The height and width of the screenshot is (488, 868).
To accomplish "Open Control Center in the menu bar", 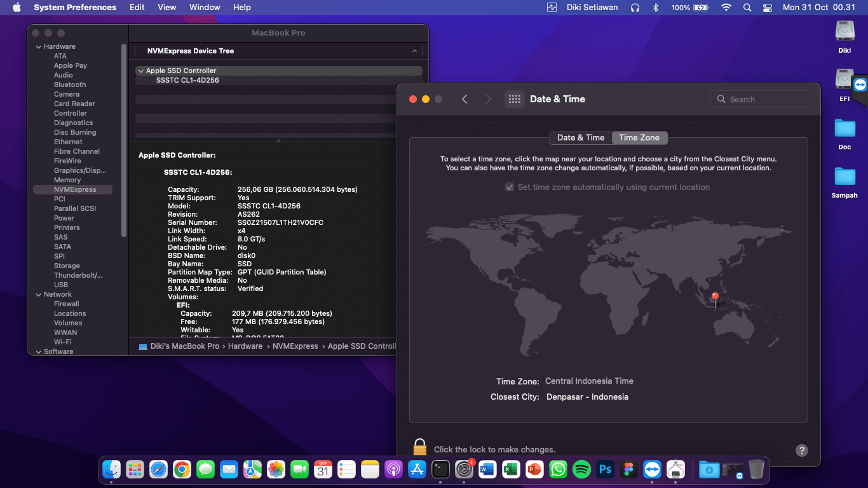I will point(768,8).
